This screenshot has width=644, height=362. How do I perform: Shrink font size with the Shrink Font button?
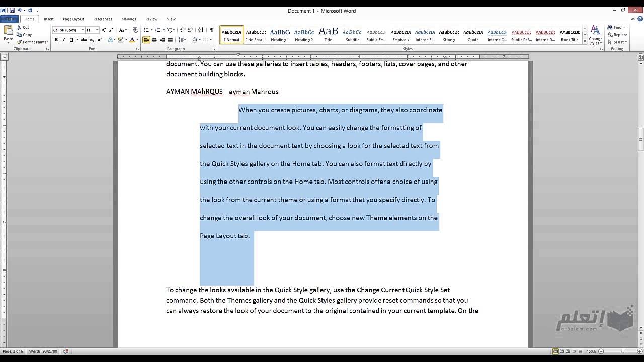[111, 30]
